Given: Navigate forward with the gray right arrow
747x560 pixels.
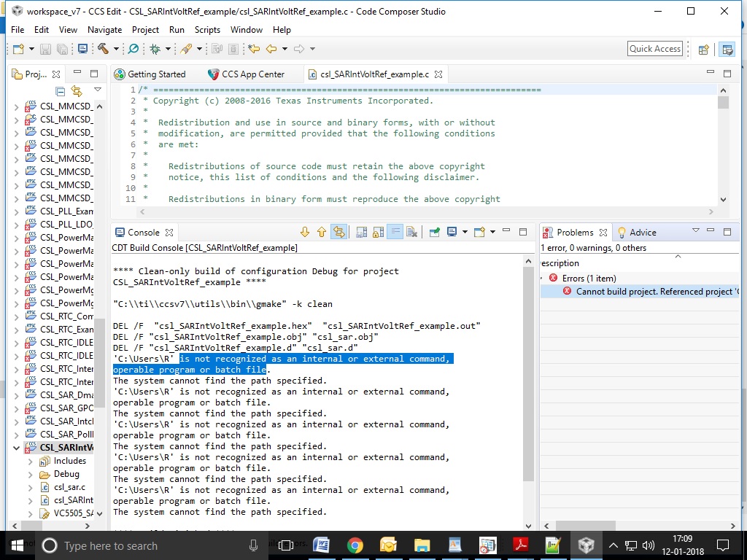Looking at the screenshot, I should (x=298, y=49).
